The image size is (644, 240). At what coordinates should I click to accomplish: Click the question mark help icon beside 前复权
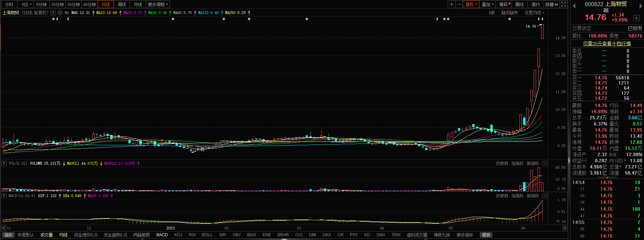click(x=53, y=13)
